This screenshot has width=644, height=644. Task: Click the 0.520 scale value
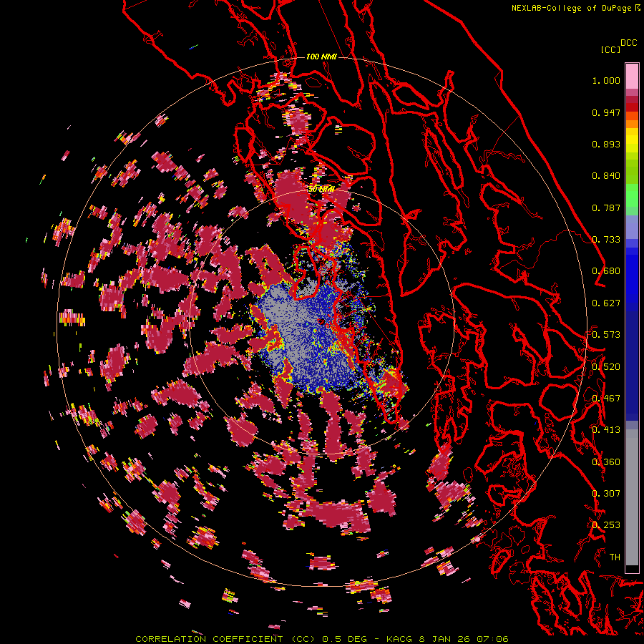(x=606, y=367)
